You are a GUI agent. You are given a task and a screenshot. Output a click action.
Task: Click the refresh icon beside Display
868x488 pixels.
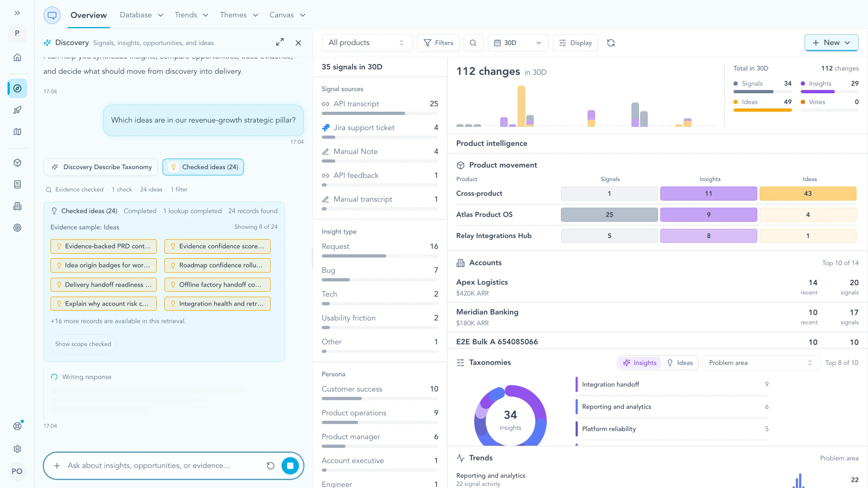point(611,43)
